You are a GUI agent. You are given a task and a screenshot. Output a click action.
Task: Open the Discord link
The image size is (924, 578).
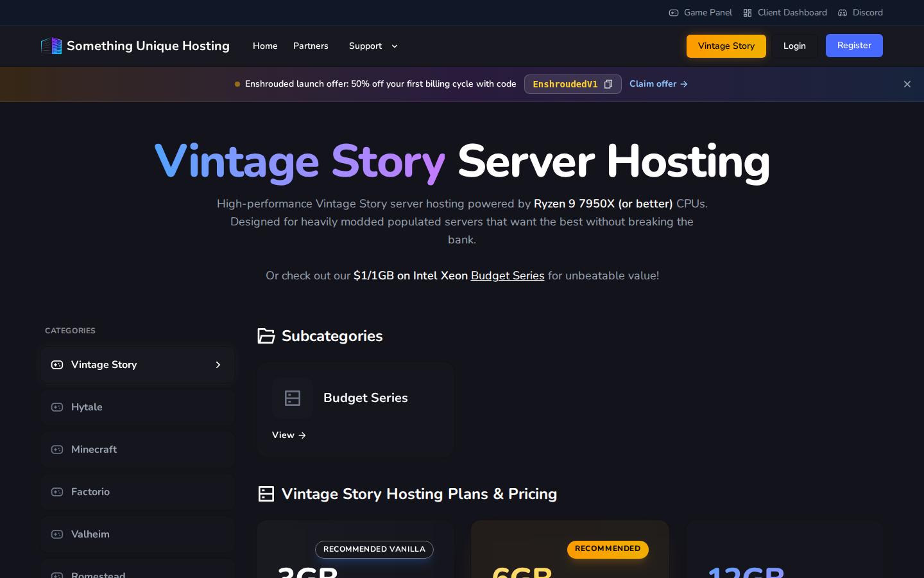860,13
